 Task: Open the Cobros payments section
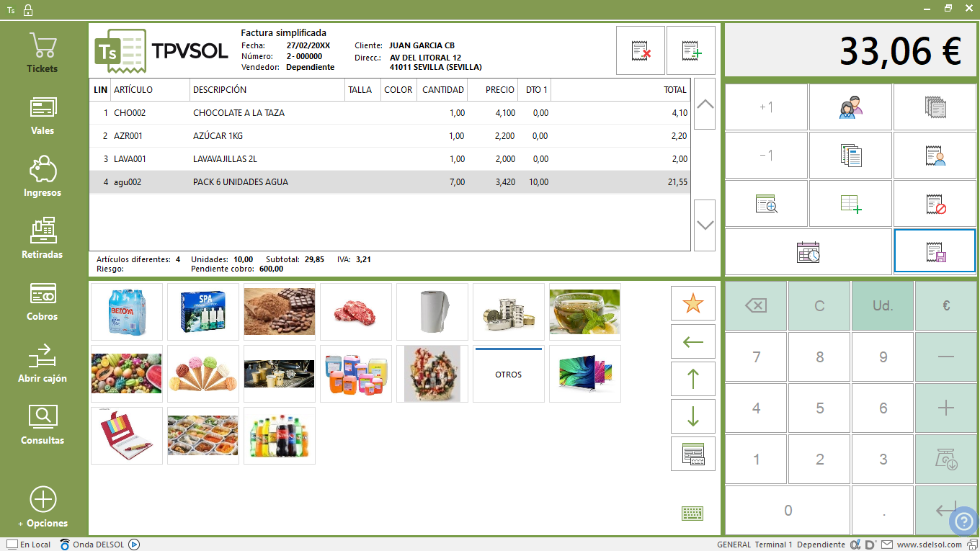click(x=43, y=301)
